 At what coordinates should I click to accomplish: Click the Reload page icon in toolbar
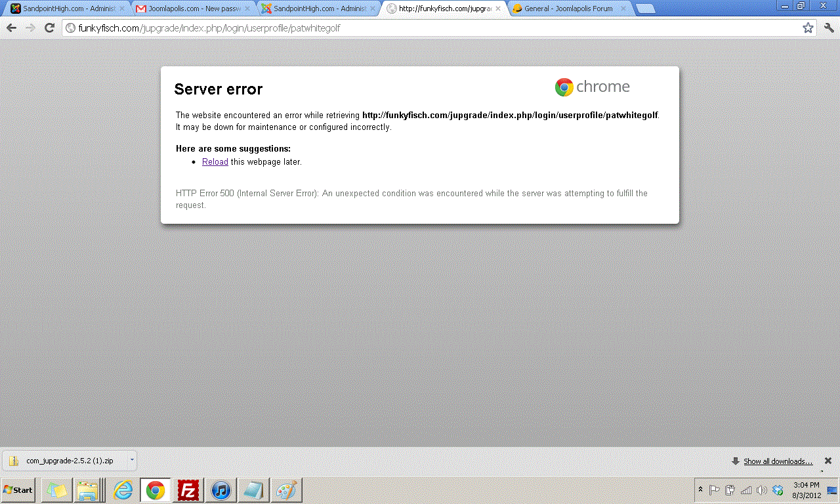coord(49,28)
